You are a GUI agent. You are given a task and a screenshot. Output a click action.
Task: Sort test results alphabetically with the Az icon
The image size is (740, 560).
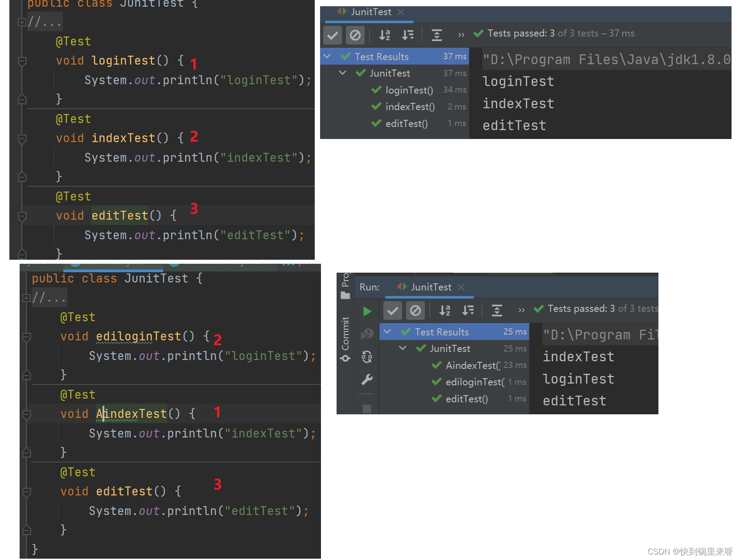pos(384,35)
